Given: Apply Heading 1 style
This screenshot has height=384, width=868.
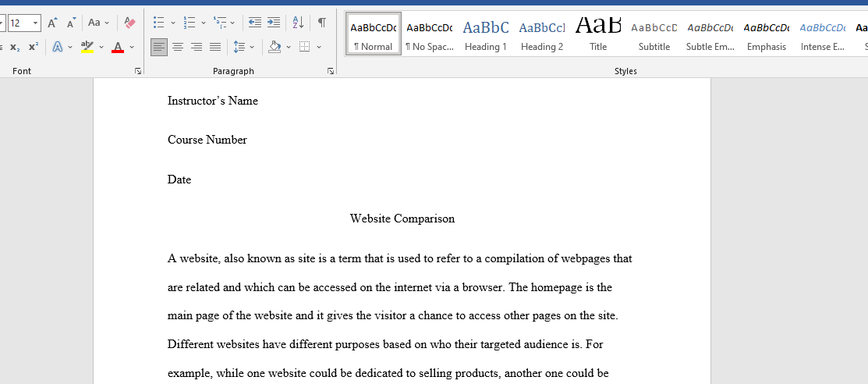Looking at the screenshot, I should [486, 34].
